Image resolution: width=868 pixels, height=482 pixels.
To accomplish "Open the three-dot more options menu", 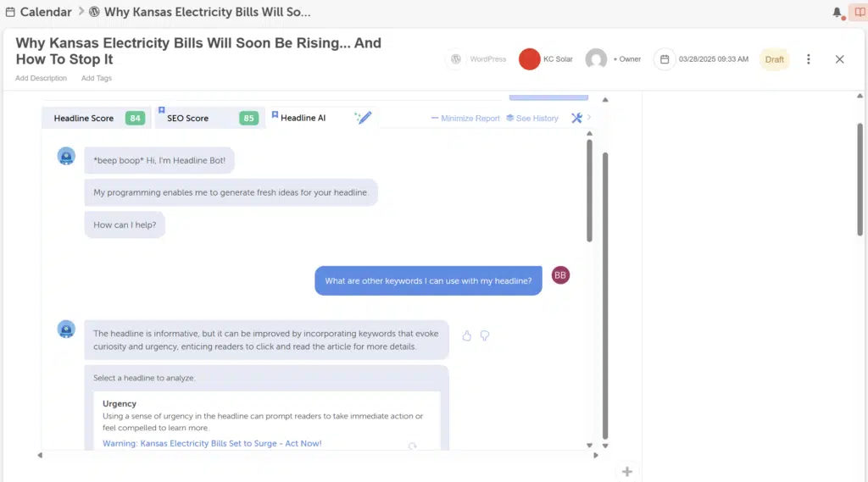I will (808, 59).
